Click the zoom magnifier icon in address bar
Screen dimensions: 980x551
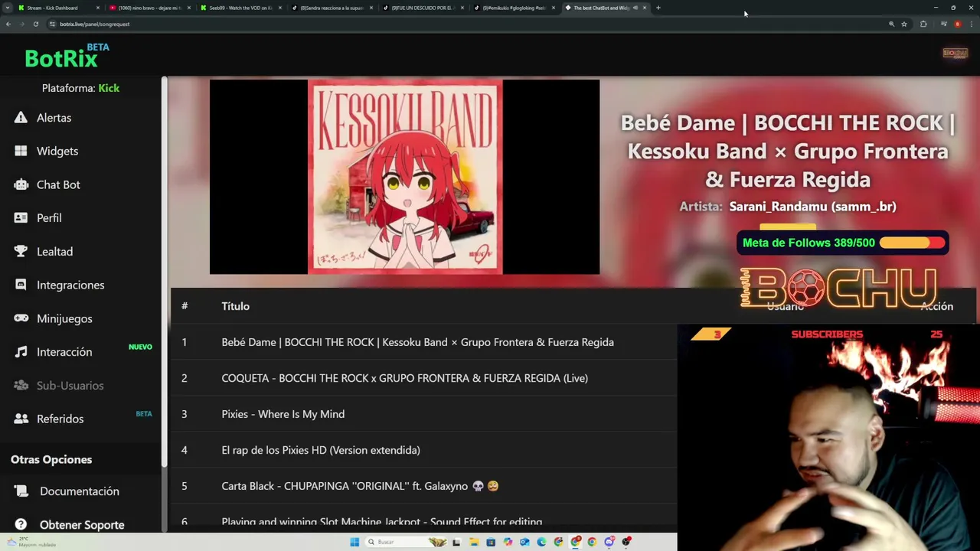click(x=891, y=24)
